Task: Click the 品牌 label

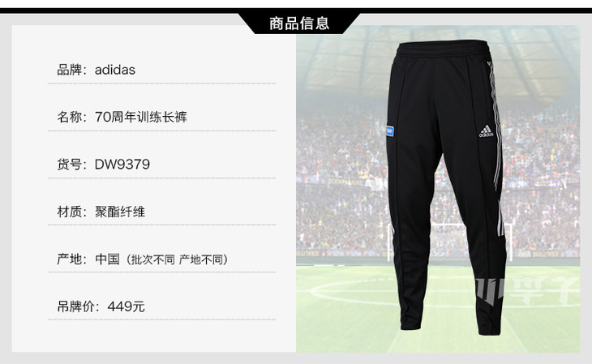Action: tap(70, 70)
